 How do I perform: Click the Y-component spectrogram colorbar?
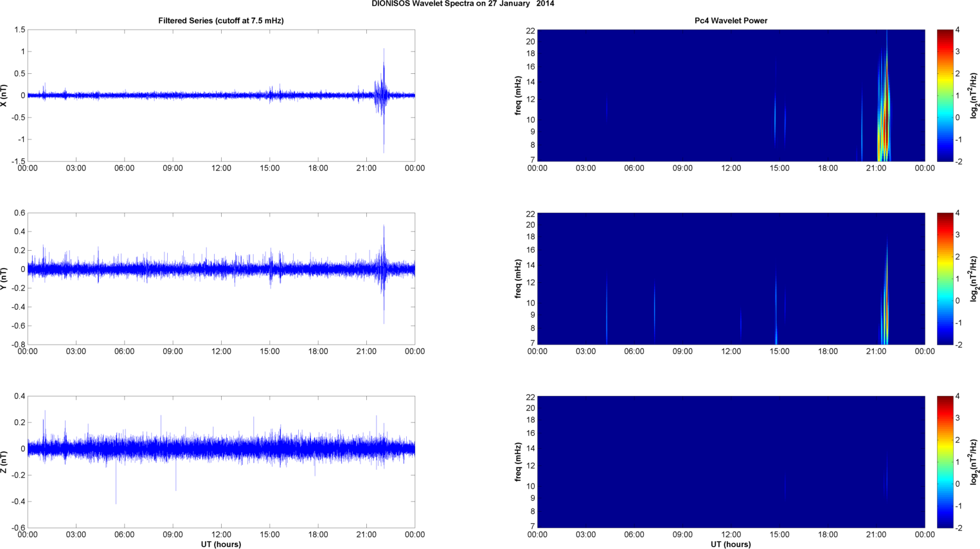coord(945,278)
